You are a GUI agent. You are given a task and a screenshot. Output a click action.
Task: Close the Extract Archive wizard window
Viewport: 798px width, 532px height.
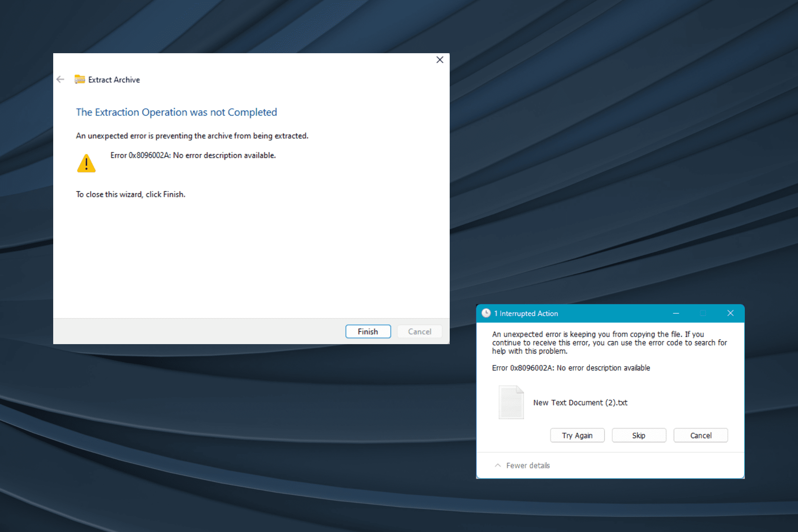tap(440, 60)
